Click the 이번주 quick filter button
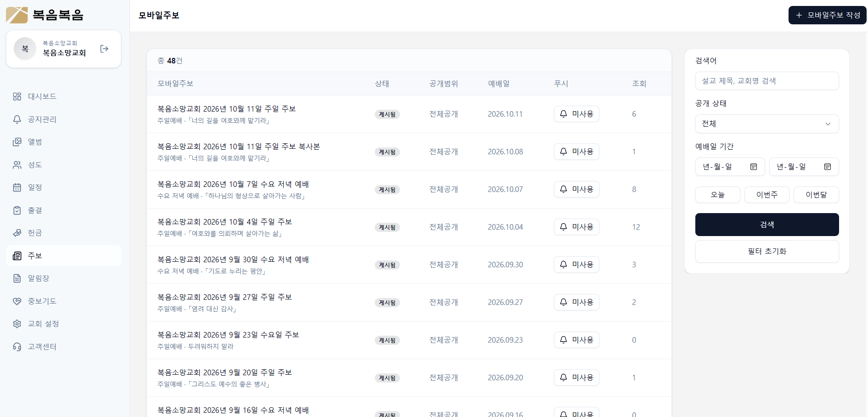This screenshot has width=868, height=417. pyautogui.click(x=767, y=195)
